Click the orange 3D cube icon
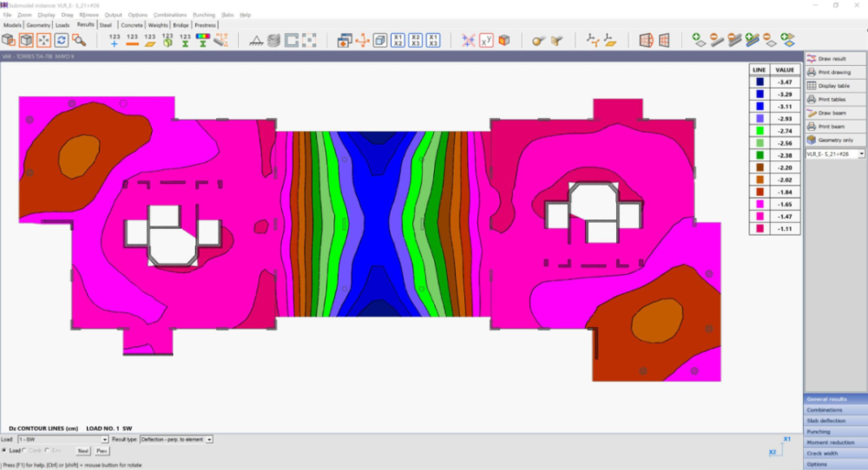 503,40
